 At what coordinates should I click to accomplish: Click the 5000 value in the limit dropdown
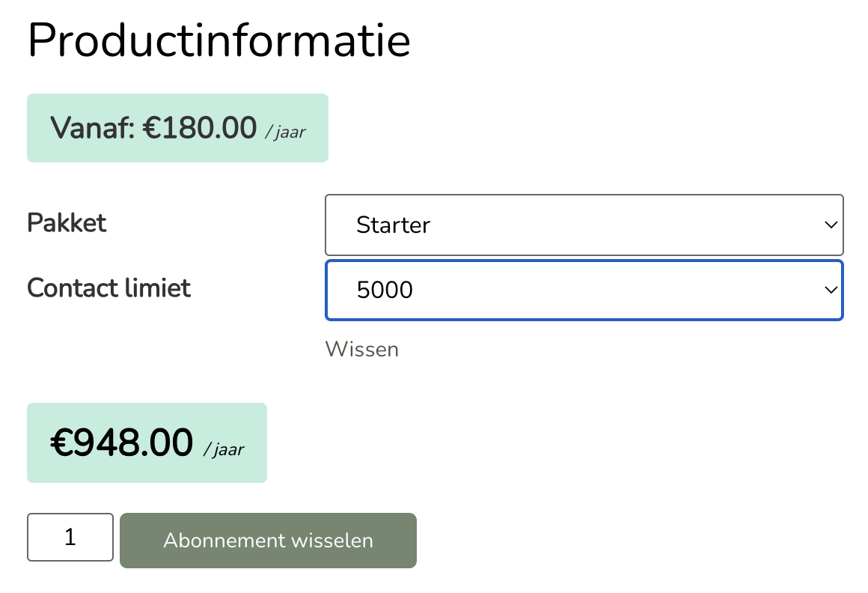pyautogui.click(x=385, y=291)
